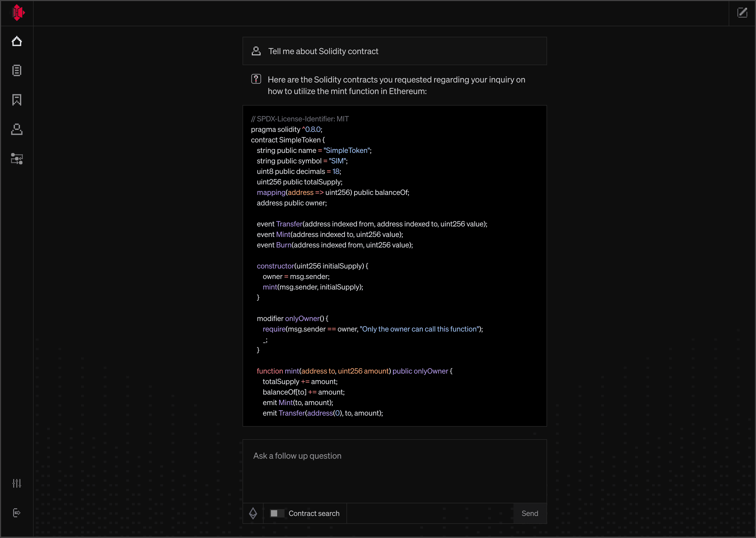The width and height of the screenshot is (756, 538).
Task: Click the "Tell me about Solidity contract" message
Action: pos(323,51)
